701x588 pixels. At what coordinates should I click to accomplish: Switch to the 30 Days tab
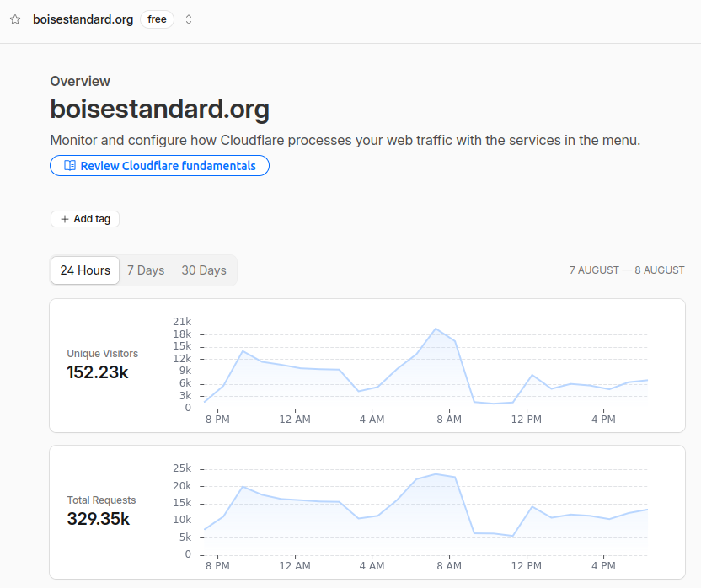pyautogui.click(x=204, y=270)
